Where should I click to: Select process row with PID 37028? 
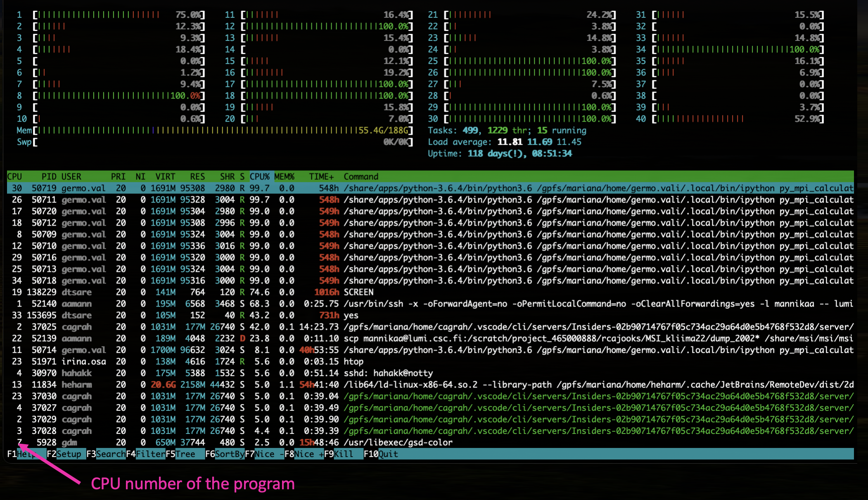coord(430,431)
